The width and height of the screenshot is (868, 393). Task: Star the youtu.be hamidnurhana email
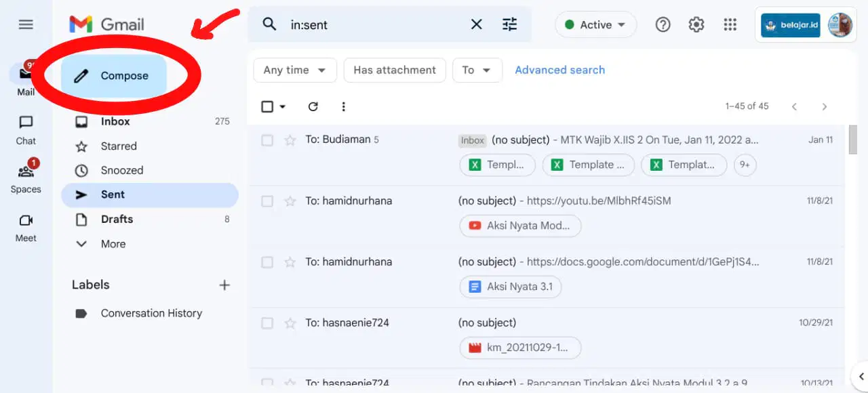(290, 201)
